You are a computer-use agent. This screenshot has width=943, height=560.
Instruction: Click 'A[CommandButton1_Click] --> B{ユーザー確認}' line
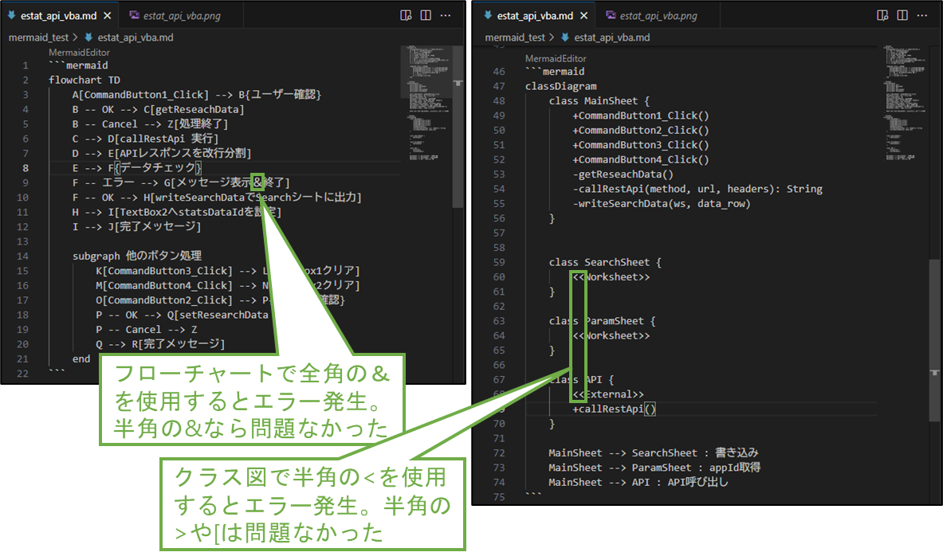point(197,95)
